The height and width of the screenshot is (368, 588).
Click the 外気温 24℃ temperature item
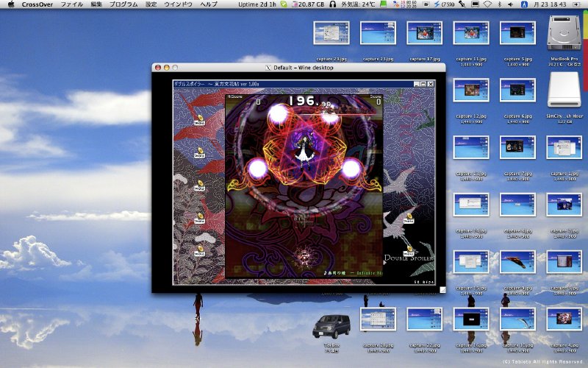358,4
